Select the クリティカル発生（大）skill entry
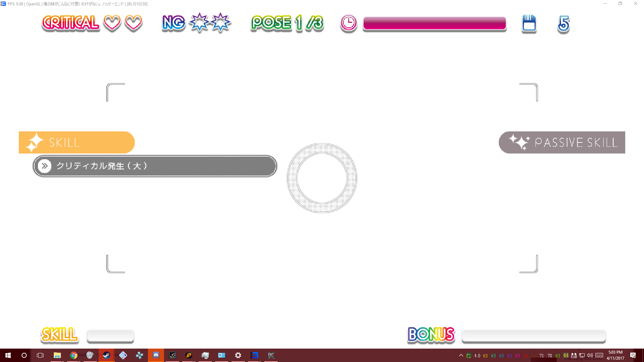 155,166
